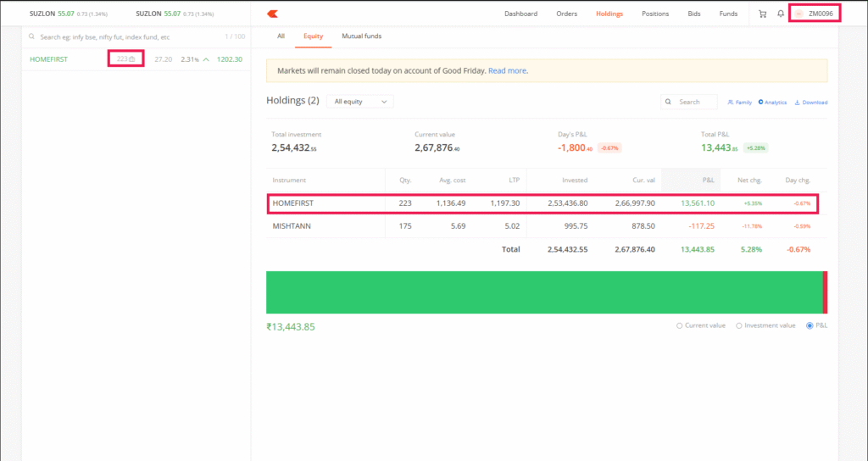
Task: Open ZM0096 user profile menu
Action: [815, 14]
